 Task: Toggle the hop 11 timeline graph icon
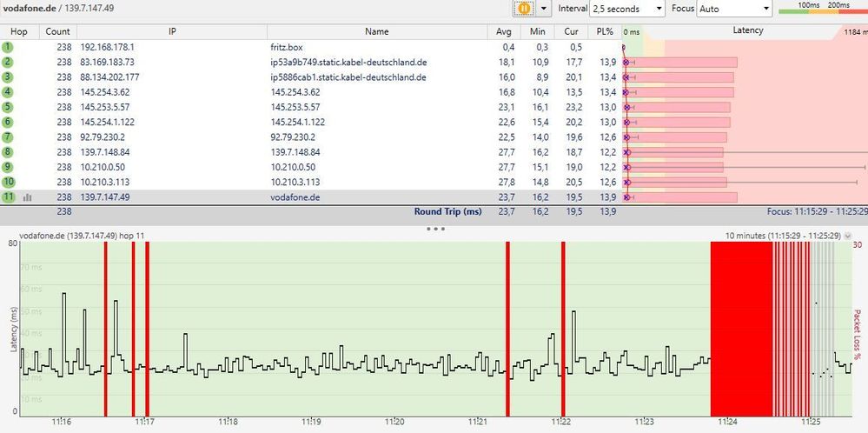pyautogui.click(x=27, y=197)
